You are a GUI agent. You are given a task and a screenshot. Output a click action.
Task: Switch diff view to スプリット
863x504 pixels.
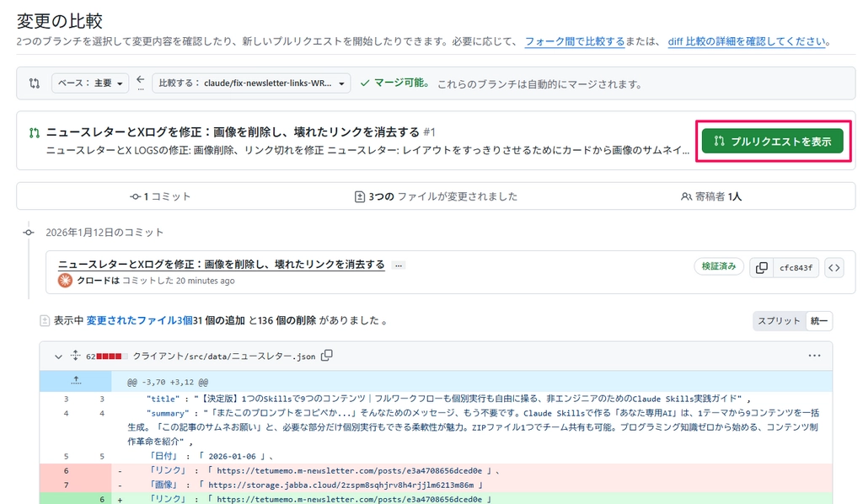779,321
